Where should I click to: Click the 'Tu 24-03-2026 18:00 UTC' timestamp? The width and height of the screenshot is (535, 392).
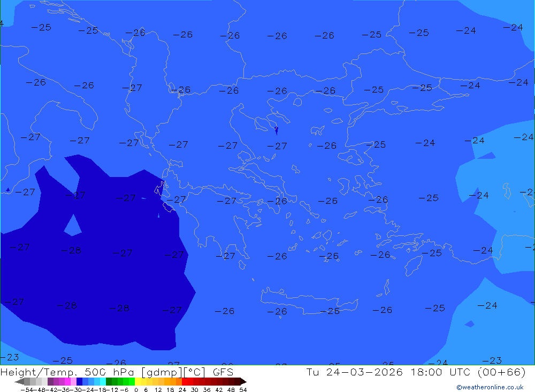point(388,372)
